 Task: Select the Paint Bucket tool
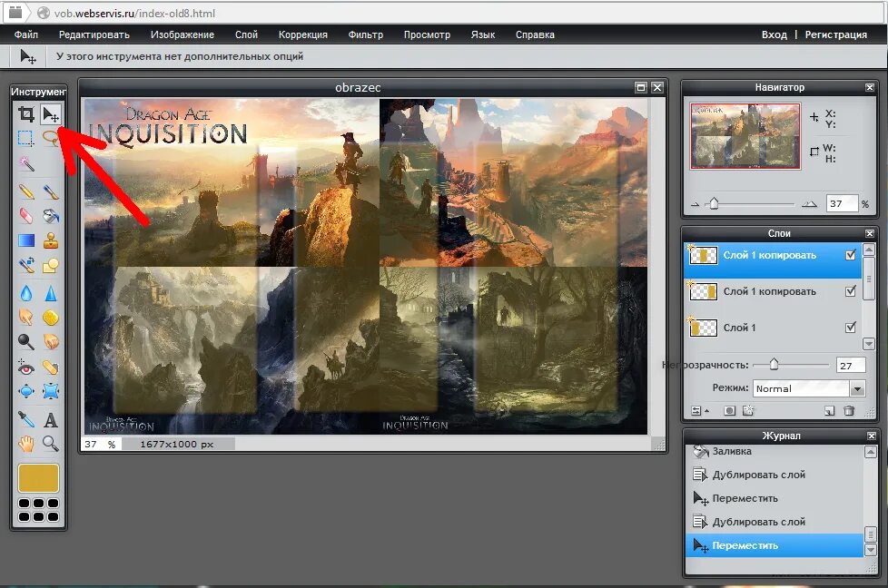pos(51,216)
